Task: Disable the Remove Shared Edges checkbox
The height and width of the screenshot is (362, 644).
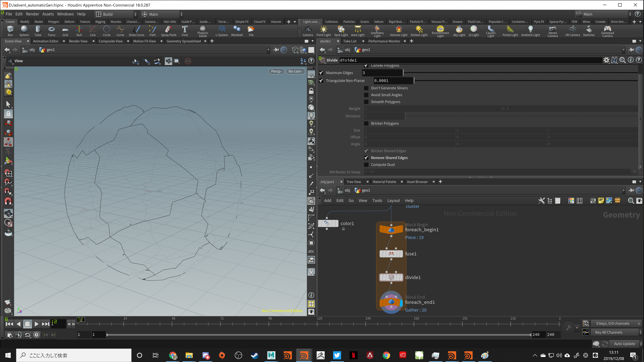Action: click(x=366, y=158)
